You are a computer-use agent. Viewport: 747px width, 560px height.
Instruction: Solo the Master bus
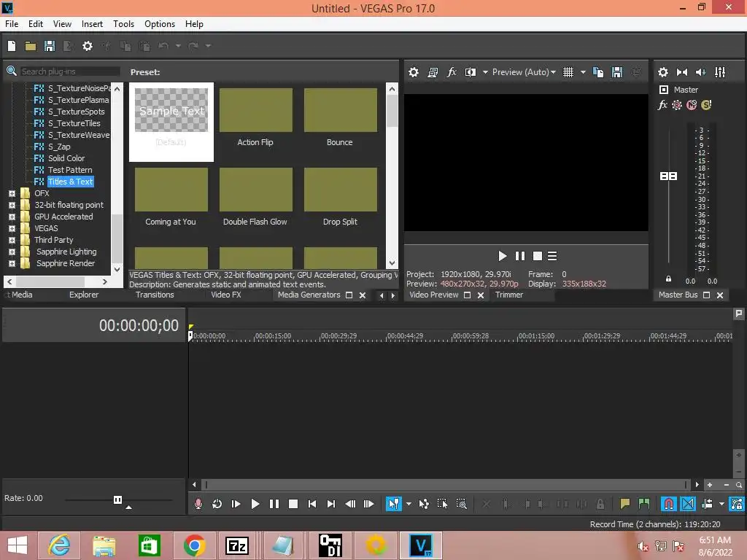[x=706, y=105]
